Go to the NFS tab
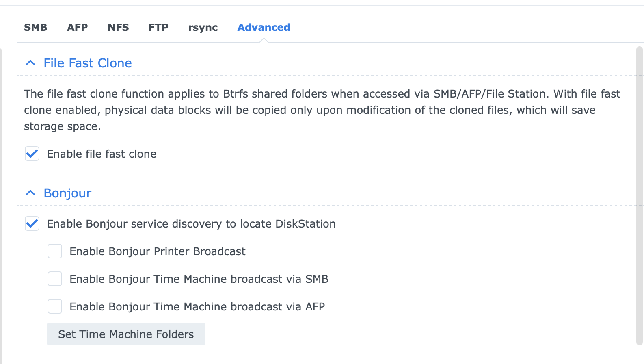The image size is (644, 364). [x=118, y=28]
